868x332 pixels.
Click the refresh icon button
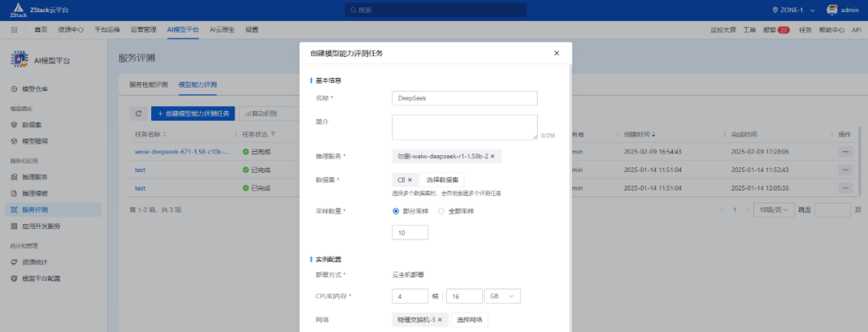(138, 113)
